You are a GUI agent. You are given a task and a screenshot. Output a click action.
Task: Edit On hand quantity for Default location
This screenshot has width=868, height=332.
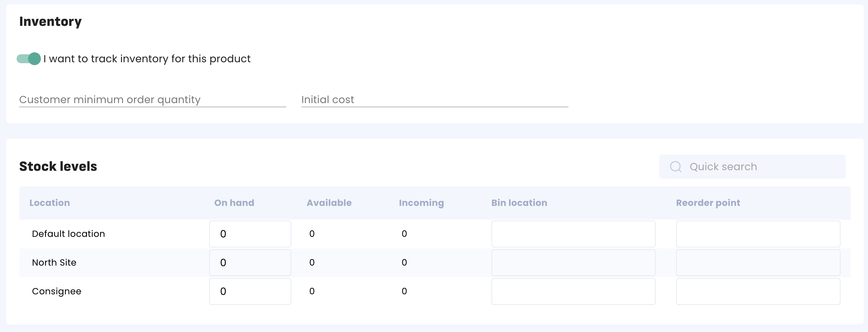[250, 234]
